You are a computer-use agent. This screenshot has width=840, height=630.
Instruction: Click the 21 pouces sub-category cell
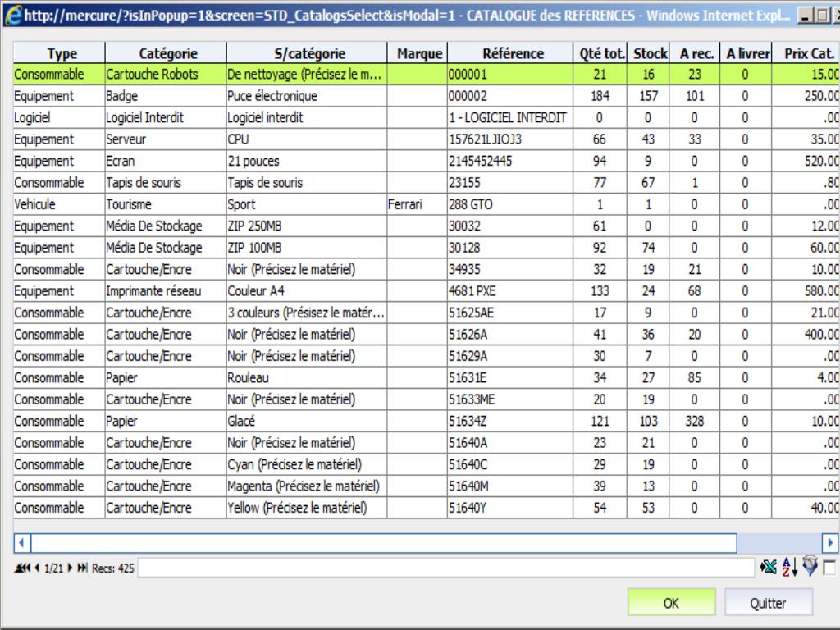click(307, 161)
